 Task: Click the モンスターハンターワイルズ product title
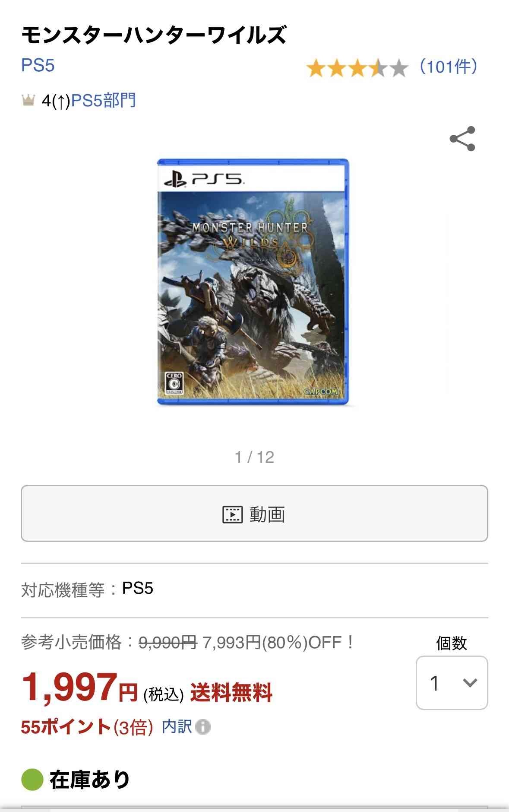coord(154,35)
